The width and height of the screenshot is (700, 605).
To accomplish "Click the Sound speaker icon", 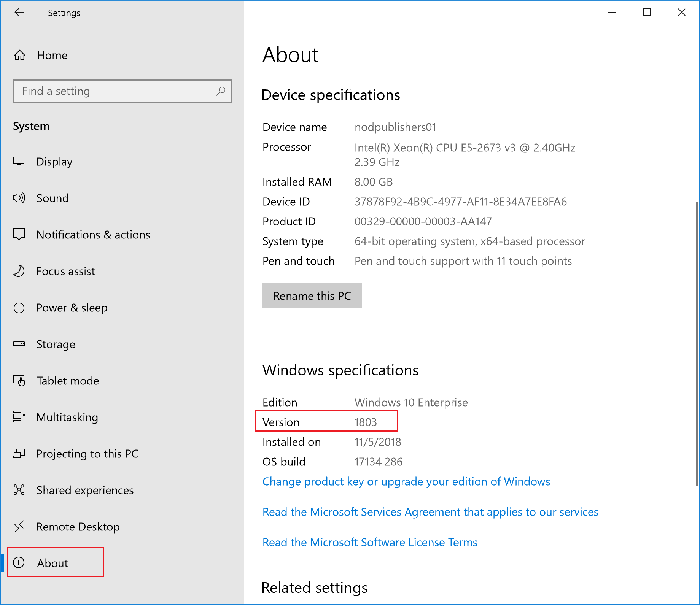I will (x=19, y=198).
